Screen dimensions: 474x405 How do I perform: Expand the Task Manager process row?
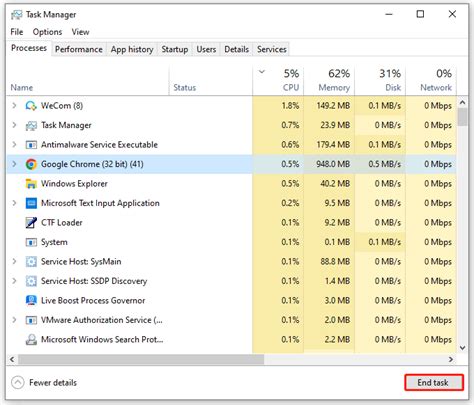14,125
